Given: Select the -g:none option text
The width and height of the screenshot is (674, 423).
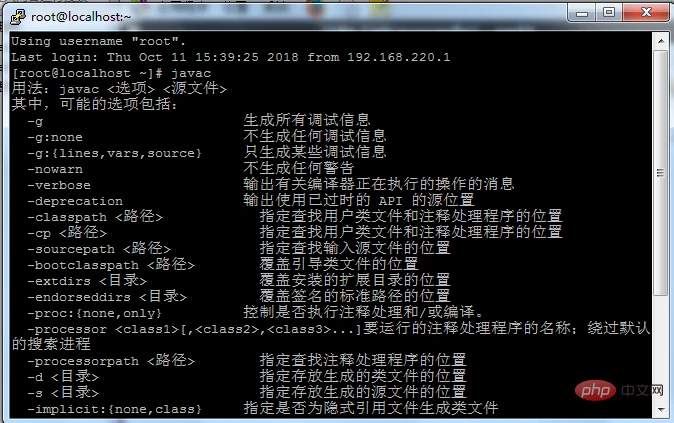Looking at the screenshot, I should 55,138.
